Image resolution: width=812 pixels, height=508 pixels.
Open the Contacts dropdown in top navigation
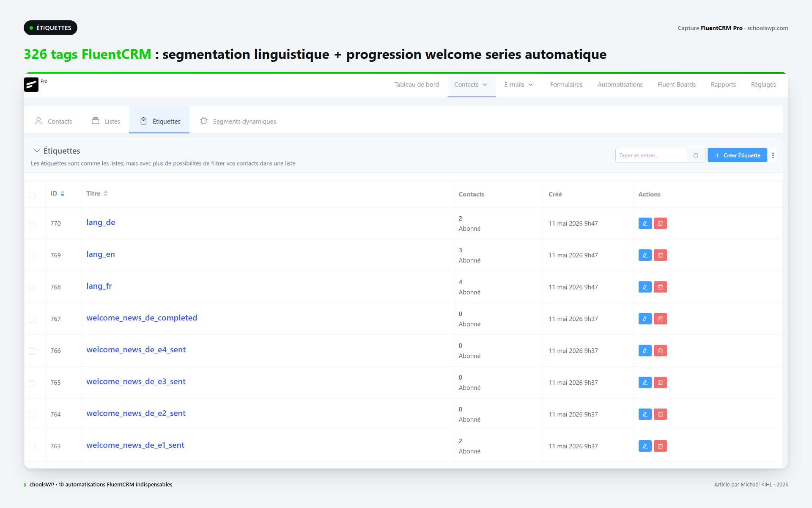(x=471, y=85)
